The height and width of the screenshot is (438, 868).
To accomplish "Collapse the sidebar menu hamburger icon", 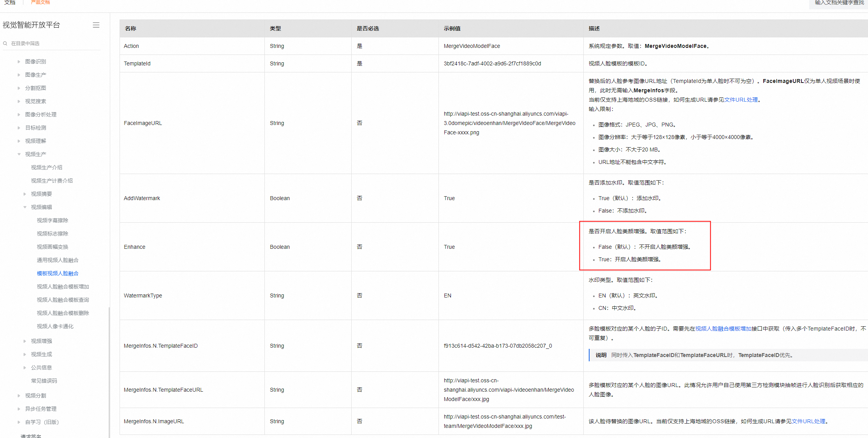I will (x=96, y=25).
